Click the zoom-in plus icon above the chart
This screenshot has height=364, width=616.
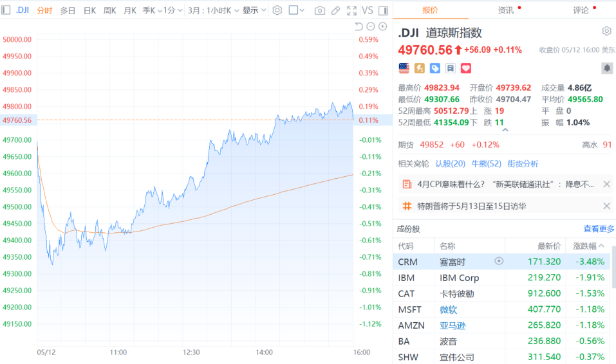[382, 26]
